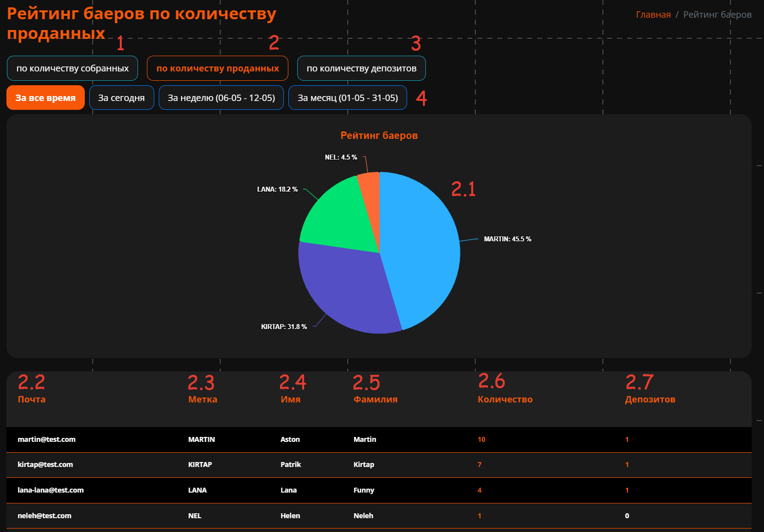Click quantity value 10 in martin row
764x532 pixels.
click(482, 439)
